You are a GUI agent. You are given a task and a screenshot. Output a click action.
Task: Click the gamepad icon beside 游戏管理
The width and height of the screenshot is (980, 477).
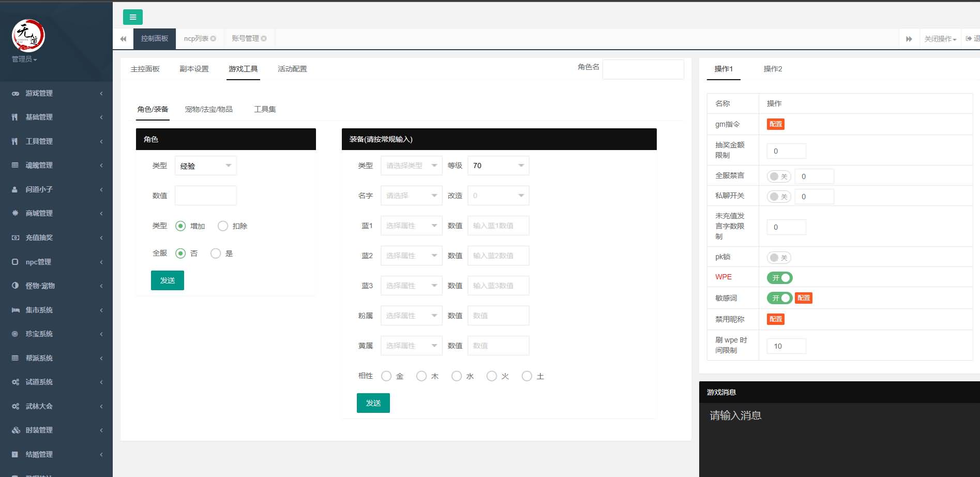15,94
